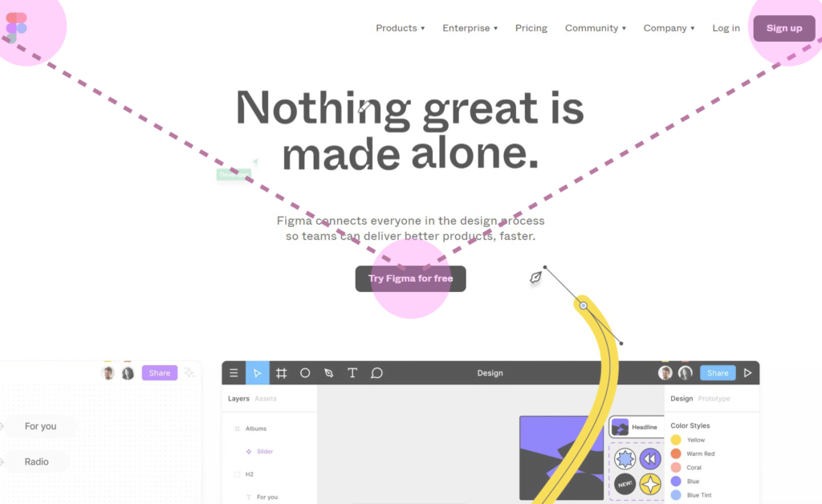Open the Prototype tab
The height and width of the screenshot is (504, 822).
click(x=714, y=399)
